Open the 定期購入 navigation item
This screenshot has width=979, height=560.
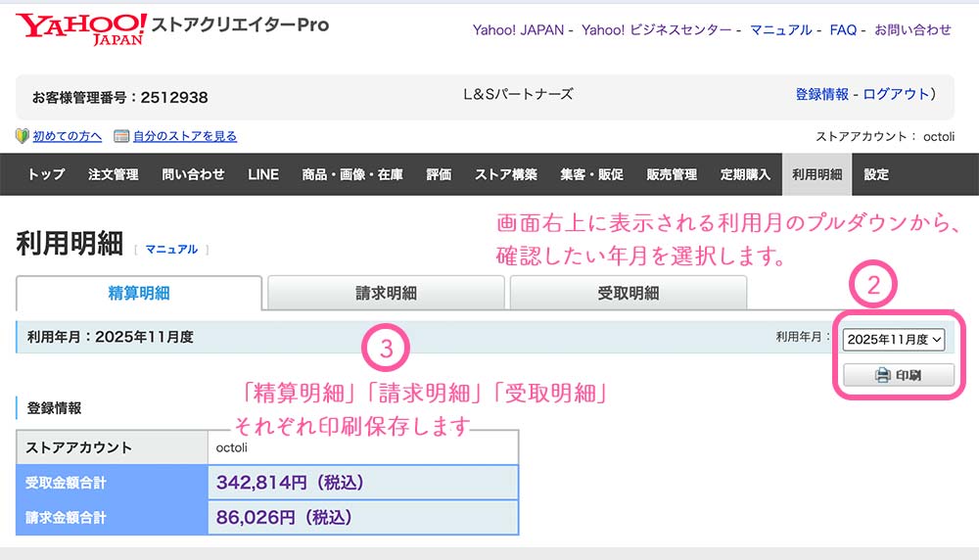tap(745, 174)
